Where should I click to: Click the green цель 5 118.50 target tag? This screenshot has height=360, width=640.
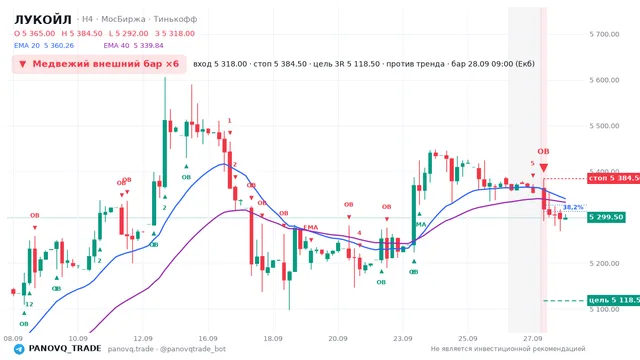click(x=613, y=300)
